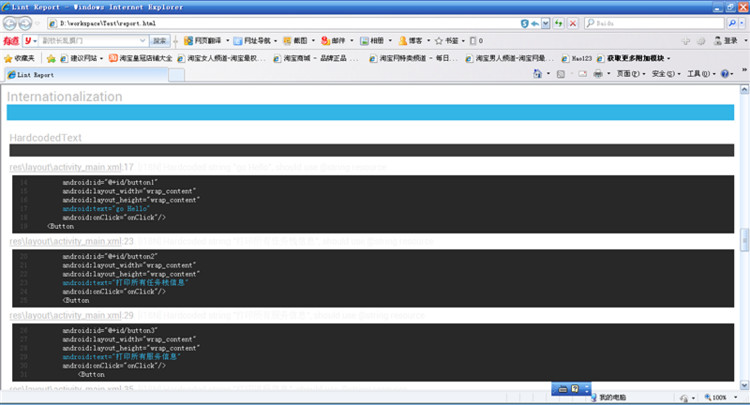Screen dimensions: 750x405
Task: Open the 获取更多附加模块 dropdown
Action: pyautogui.click(x=633, y=58)
